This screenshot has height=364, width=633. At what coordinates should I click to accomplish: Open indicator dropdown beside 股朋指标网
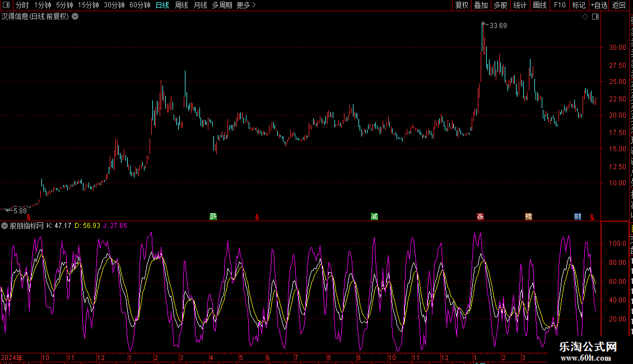(4, 226)
